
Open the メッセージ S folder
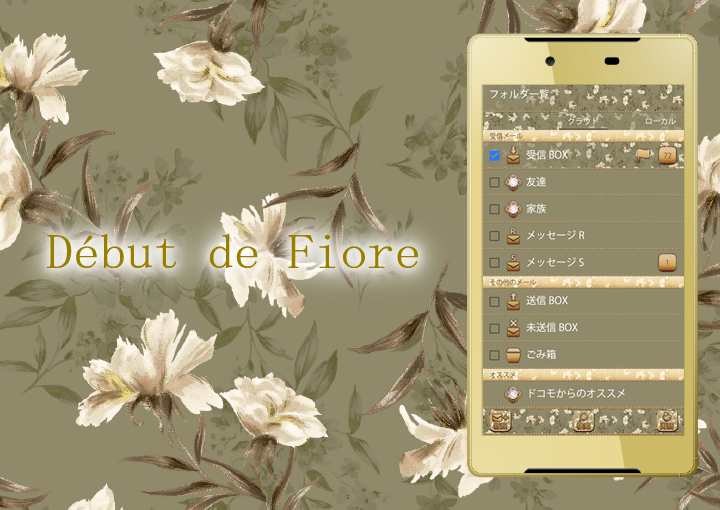[x=555, y=264]
